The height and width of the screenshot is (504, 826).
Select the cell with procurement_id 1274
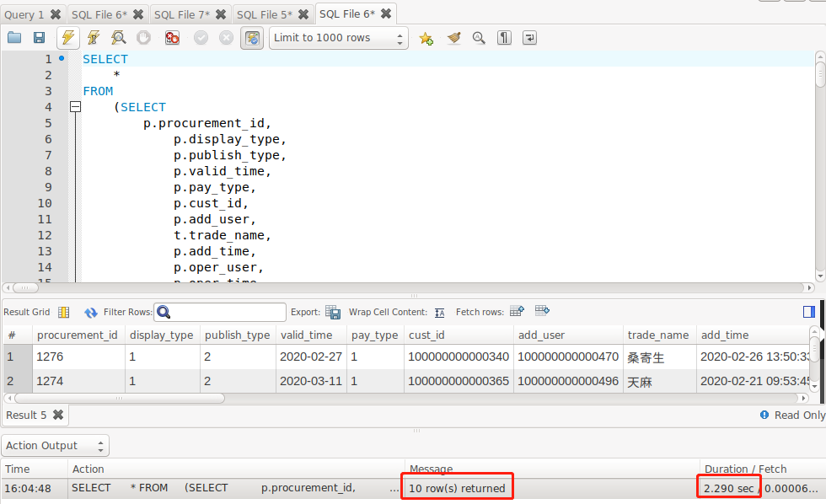coord(78,381)
